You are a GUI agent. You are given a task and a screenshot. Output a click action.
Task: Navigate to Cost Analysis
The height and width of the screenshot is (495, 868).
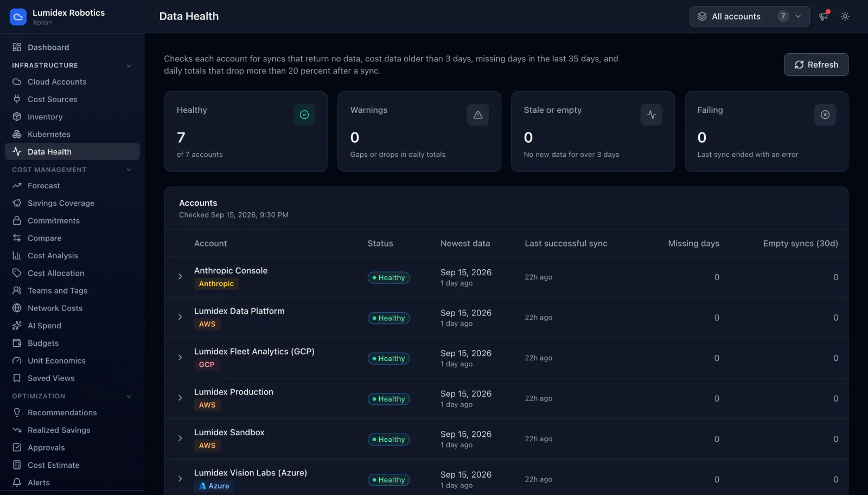click(x=72, y=256)
